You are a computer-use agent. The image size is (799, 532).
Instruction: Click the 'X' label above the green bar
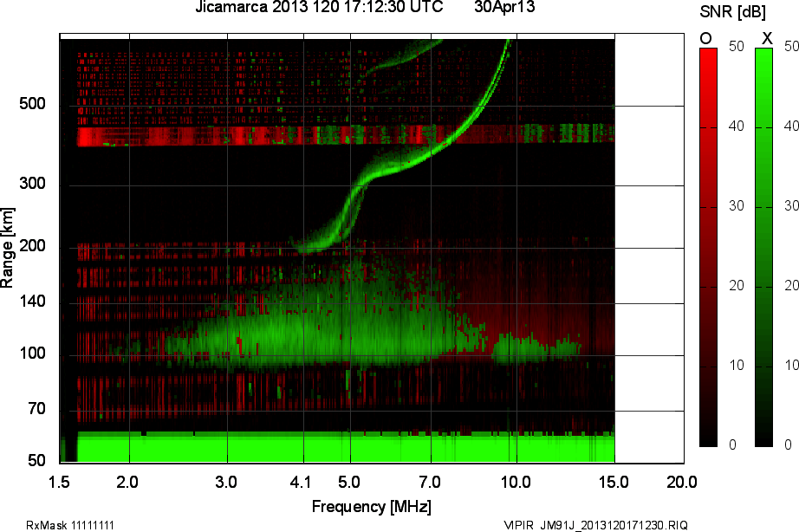(x=766, y=38)
